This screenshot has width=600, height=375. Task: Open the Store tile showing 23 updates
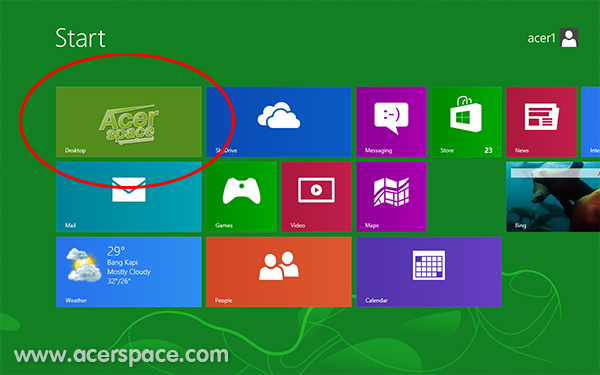(x=466, y=122)
